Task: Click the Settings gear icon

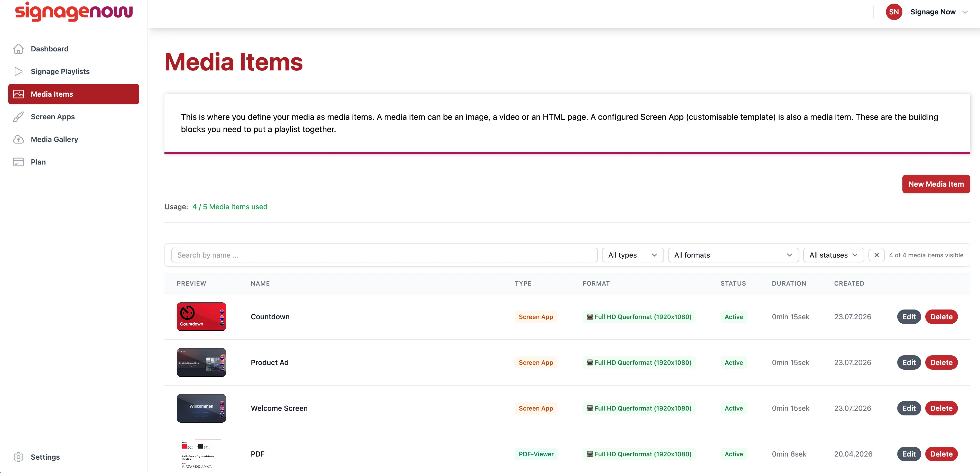Action: click(18, 457)
